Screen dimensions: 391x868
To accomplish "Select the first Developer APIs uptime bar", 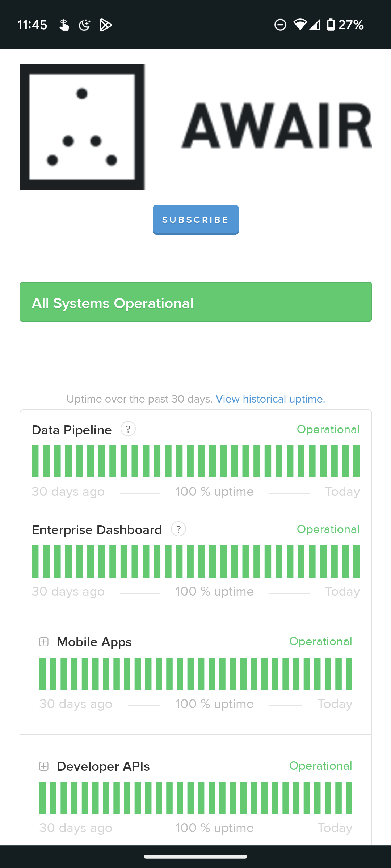I will point(43,798).
